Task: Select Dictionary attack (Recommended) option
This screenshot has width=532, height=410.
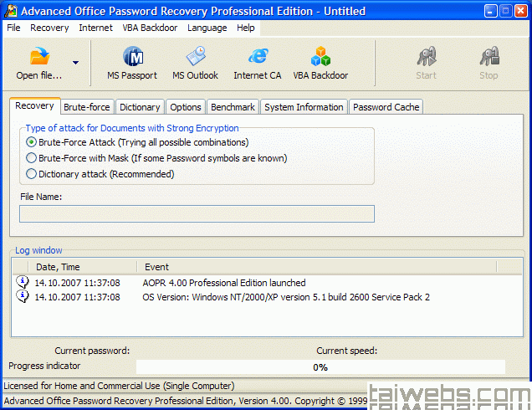Action: coord(32,174)
